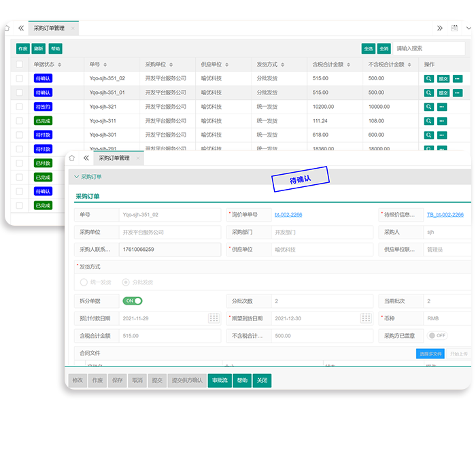Open the TB_bt-002-2266 link
This screenshot has height=476, width=476.
coord(445,215)
